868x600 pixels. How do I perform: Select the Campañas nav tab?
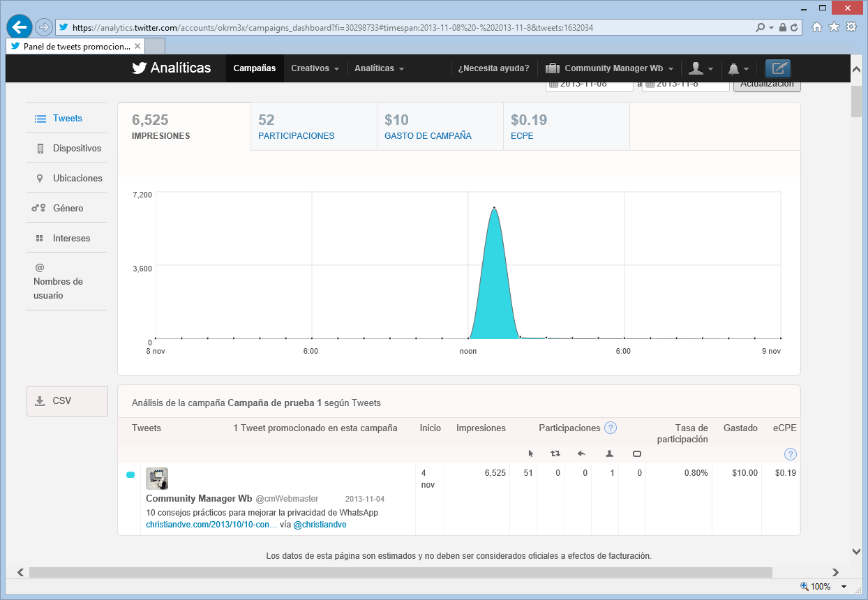(x=255, y=68)
